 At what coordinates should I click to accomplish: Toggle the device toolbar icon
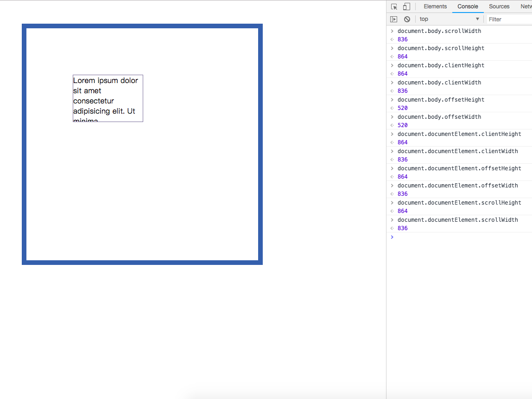(406, 6)
